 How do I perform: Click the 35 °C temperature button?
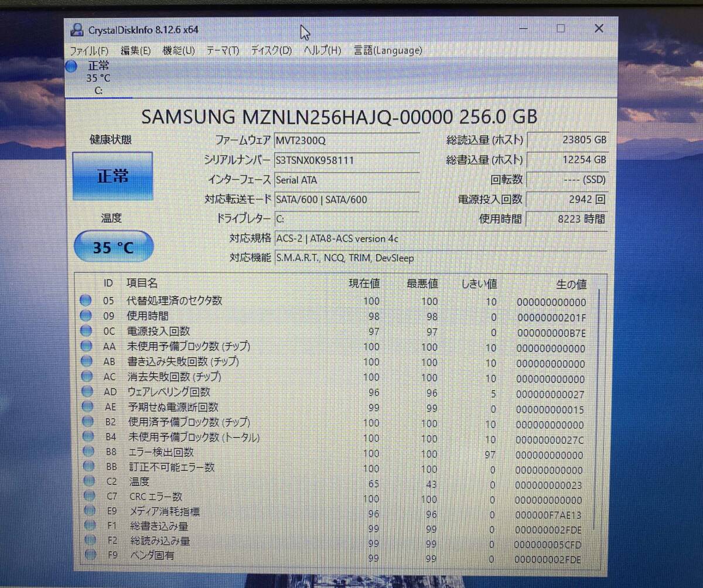click(112, 247)
